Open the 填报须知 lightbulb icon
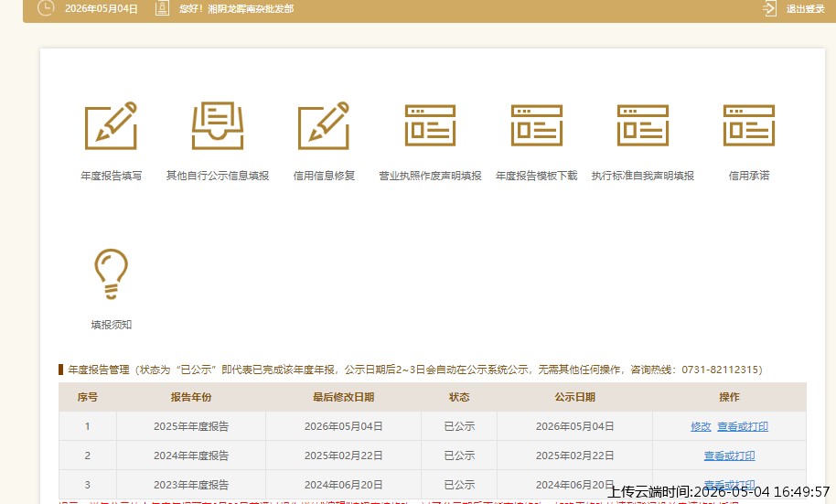 111,274
